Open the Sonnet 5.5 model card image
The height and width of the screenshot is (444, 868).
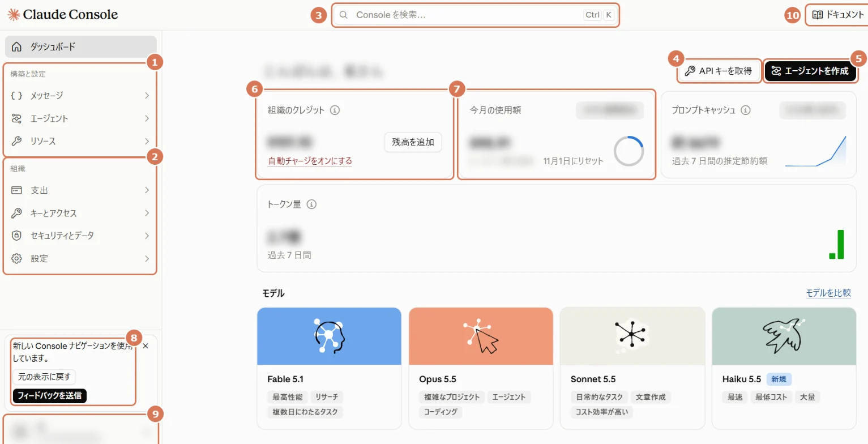(x=632, y=336)
